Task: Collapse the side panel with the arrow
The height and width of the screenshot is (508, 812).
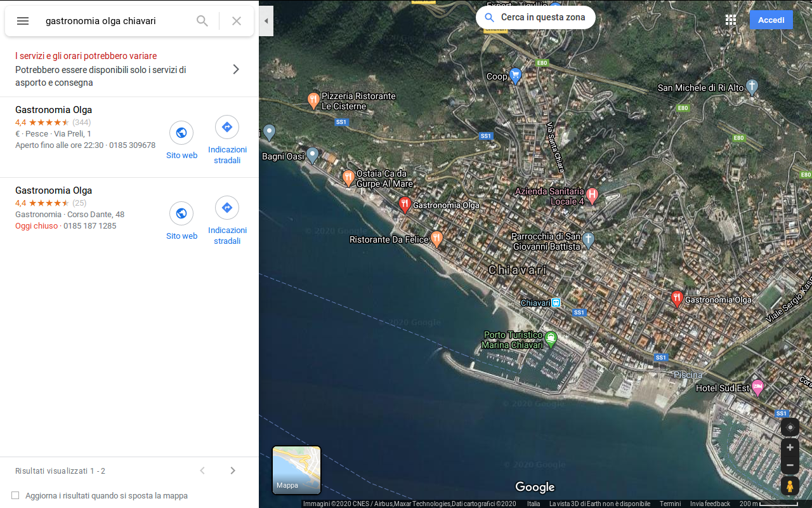Action: pos(266,21)
